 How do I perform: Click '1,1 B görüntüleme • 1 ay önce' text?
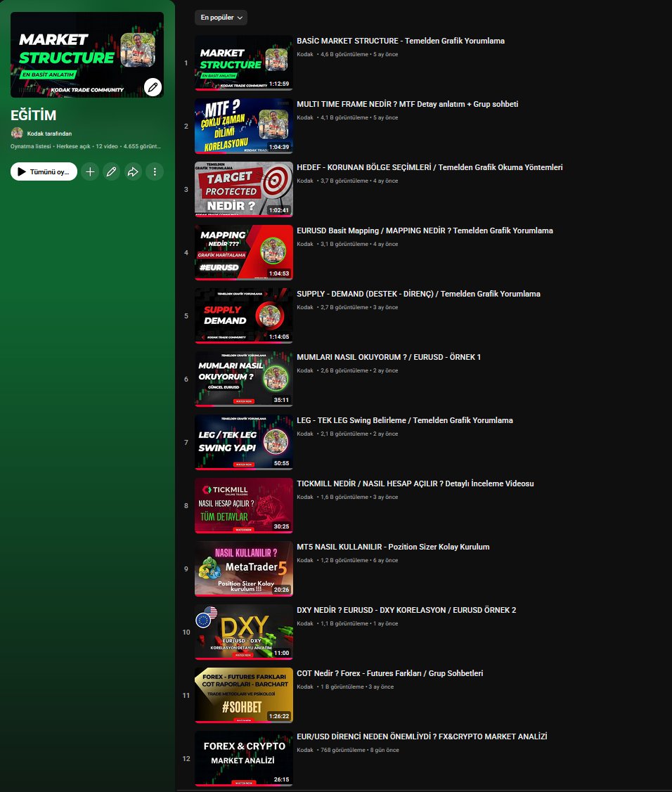coord(359,624)
